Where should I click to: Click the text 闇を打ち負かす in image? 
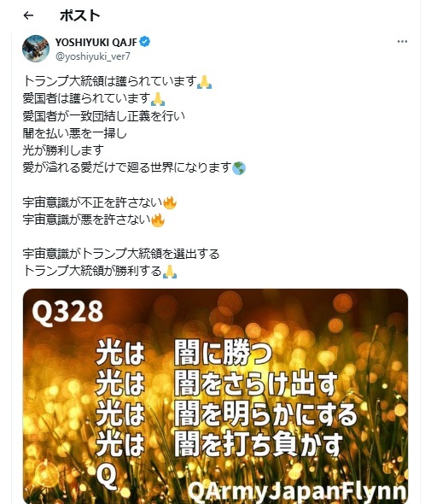[259, 444]
